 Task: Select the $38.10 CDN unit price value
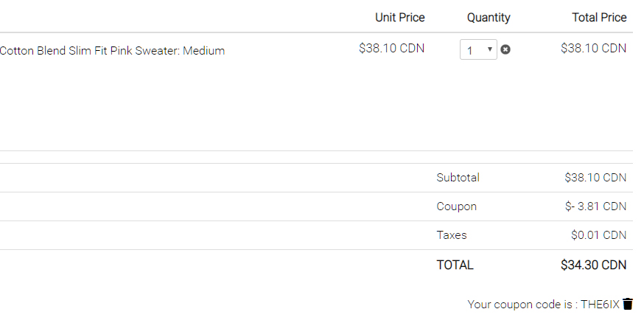392,49
